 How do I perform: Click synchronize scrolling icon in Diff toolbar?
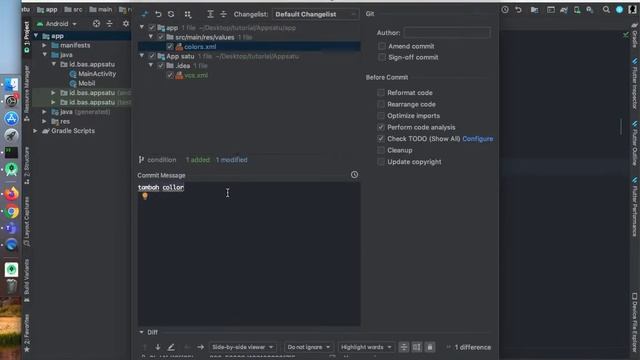pyautogui.click(x=417, y=347)
